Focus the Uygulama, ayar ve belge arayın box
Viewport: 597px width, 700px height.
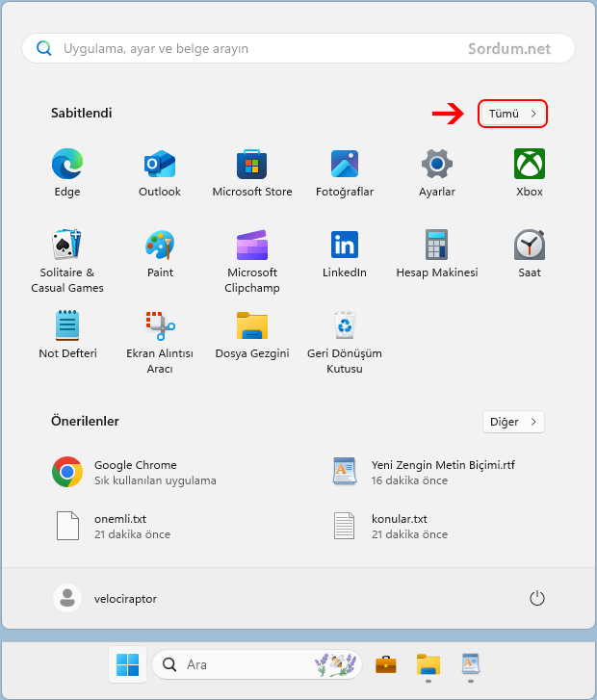[x=298, y=48]
